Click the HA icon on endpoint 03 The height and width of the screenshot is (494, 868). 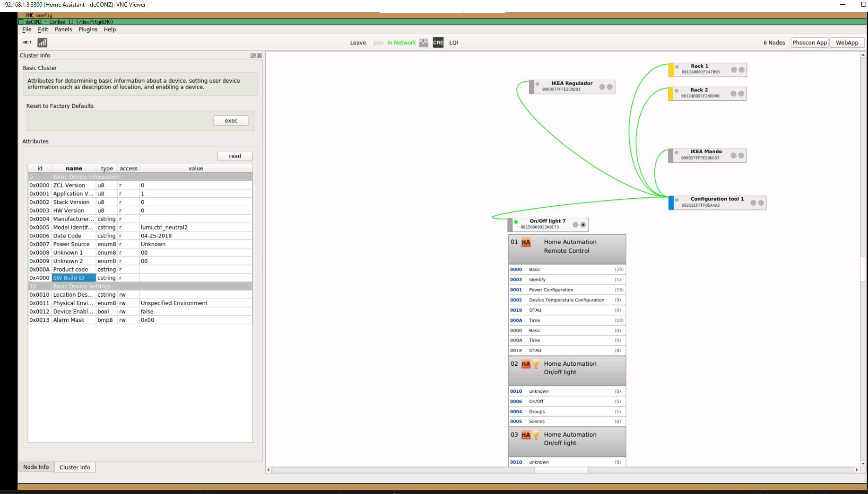coord(526,434)
